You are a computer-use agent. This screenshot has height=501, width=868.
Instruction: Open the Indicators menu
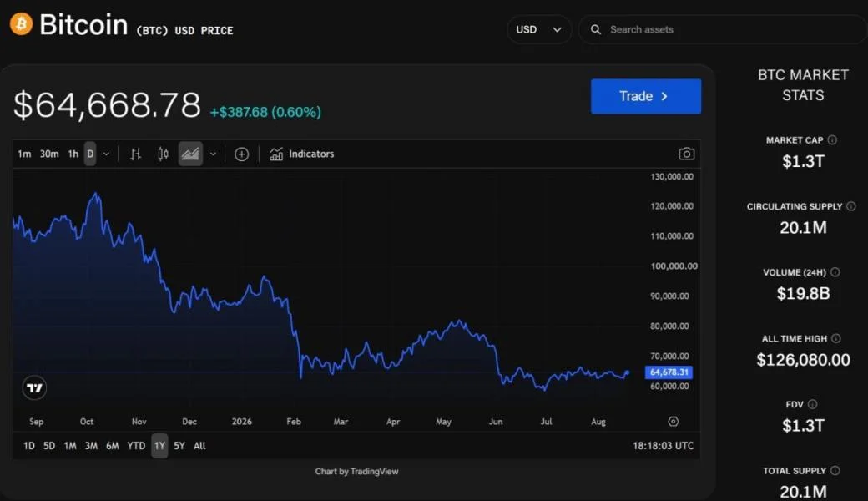(301, 154)
